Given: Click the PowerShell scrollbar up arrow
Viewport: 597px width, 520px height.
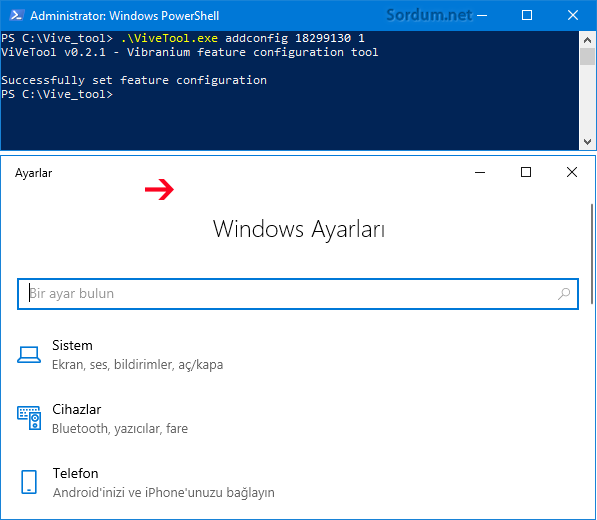Looking at the screenshot, I should pyautogui.click(x=587, y=40).
